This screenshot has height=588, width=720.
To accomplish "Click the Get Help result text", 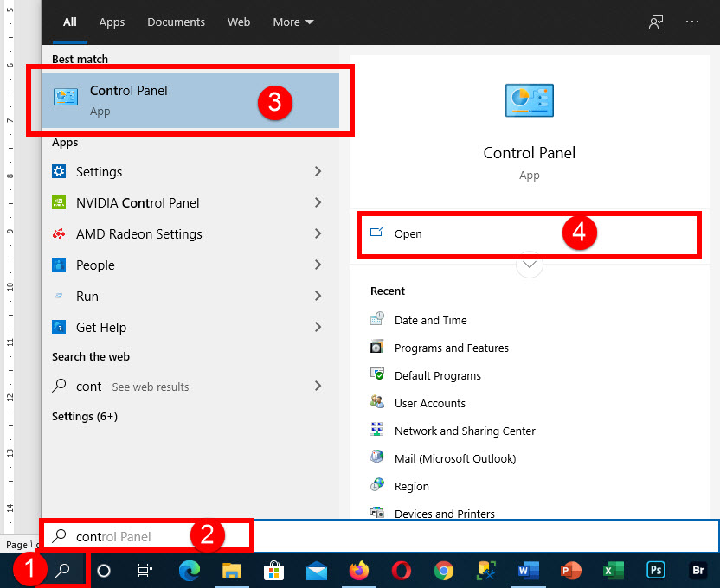I will tap(101, 328).
